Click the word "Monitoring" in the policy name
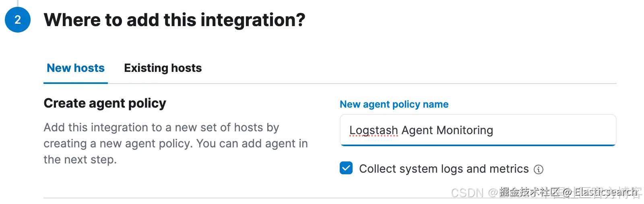This screenshot has height=204, width=644. (464, 131)
